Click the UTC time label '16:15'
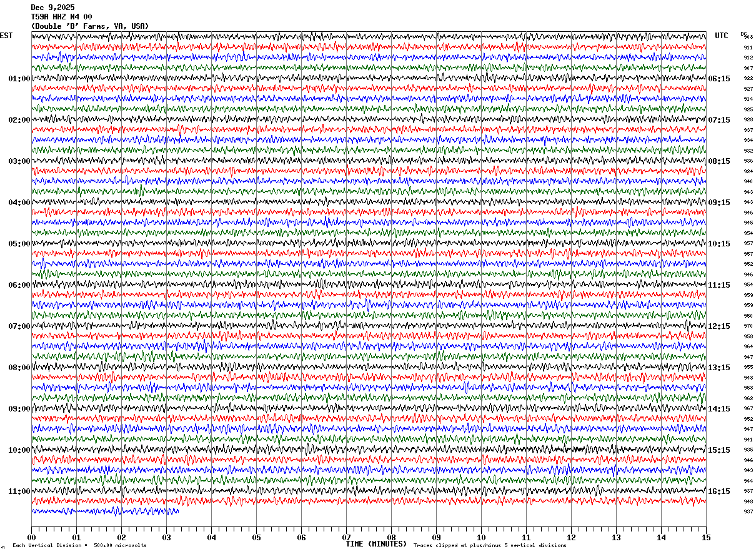Viewport: 756px width, 554px height. pyautogui.click(x=719, y=491)
